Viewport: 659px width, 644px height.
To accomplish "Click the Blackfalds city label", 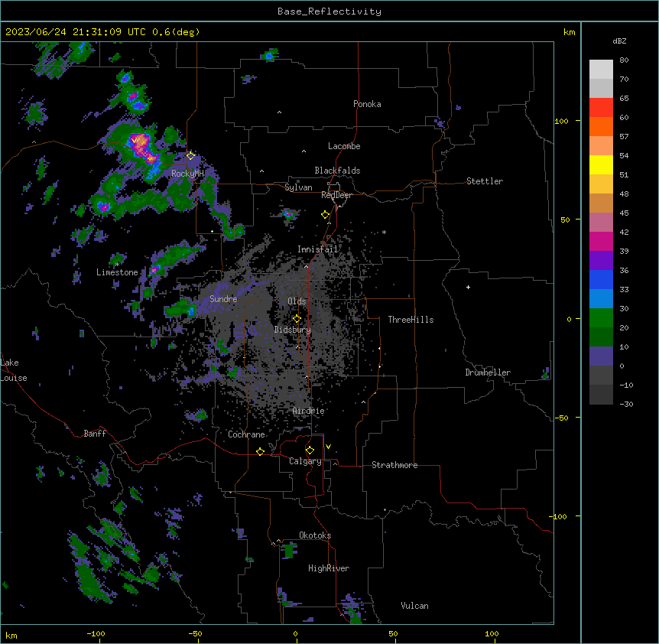I will click(337, 171).
